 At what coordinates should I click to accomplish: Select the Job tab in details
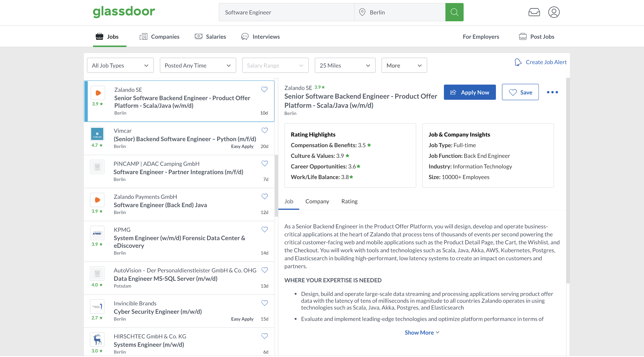[x=289, y=201]
